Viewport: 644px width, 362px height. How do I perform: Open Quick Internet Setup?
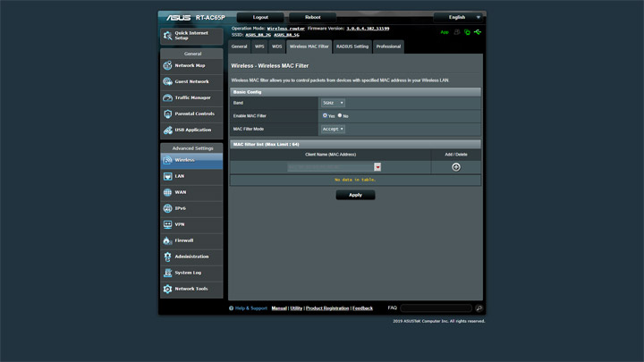pyautogui.click(x=191, y=36)
